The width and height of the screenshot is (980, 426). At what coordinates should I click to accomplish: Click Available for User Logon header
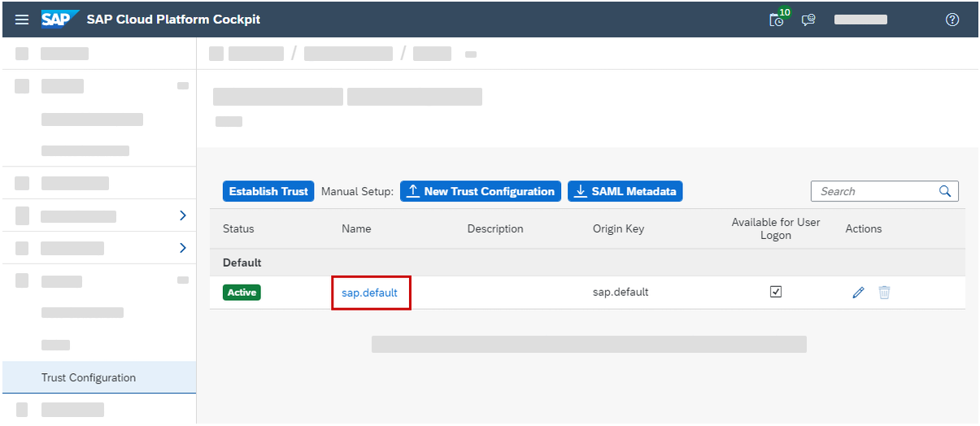(x=776, y=228)
